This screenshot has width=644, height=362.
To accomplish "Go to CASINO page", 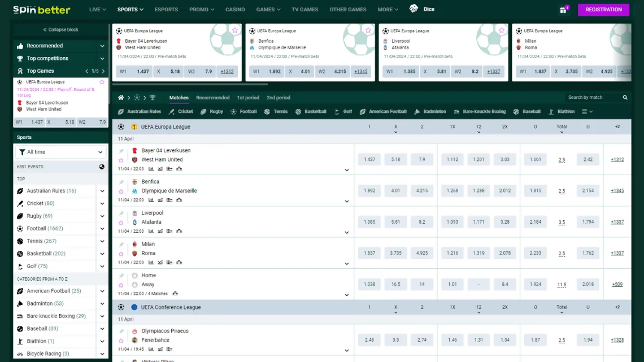I will [235, 10].
